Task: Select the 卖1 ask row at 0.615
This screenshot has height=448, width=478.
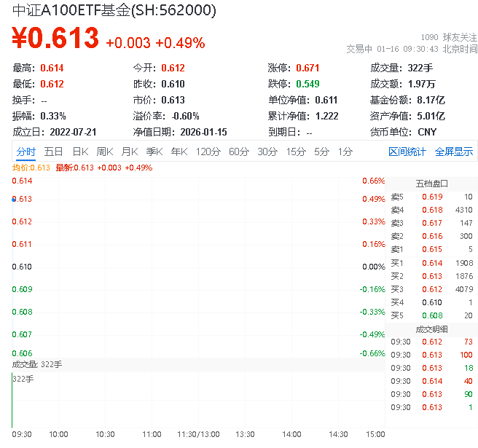Action: pos(431,249)
